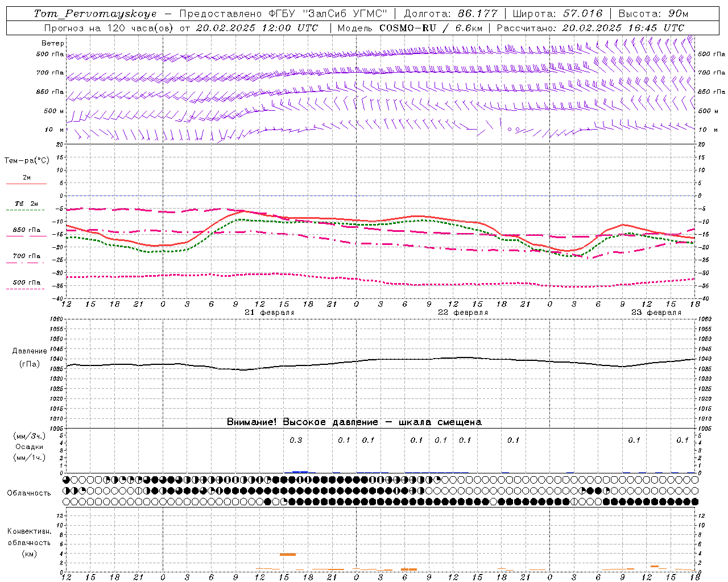Click the '(км)' convective cloud unit label
Image resolution: width=728 pixels, height=582 pixels.
pyautogui.click(x=29, y=554)
